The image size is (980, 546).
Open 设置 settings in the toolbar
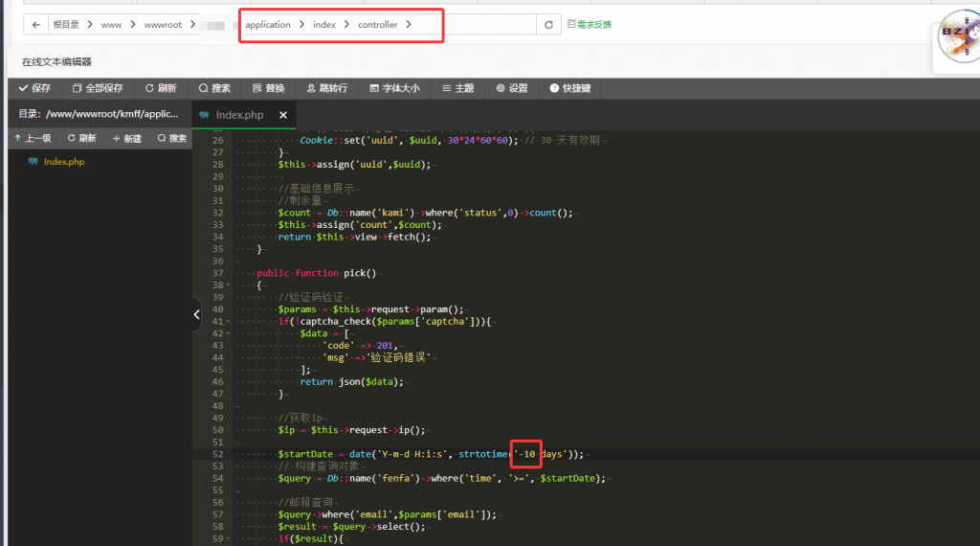pyautogui.click(x=512, y=88)
